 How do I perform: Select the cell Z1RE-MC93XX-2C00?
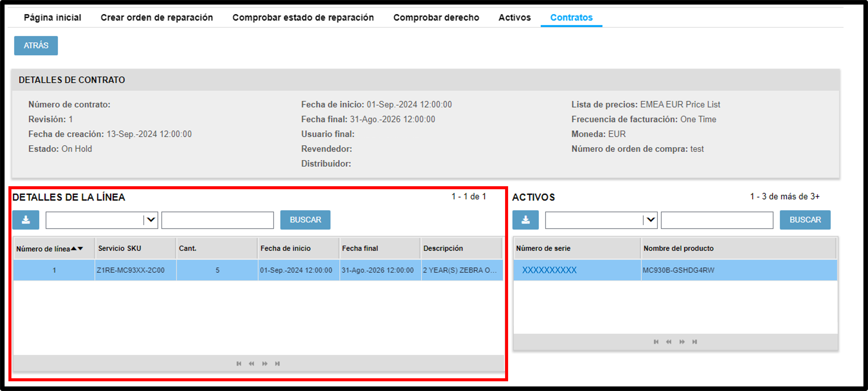click(x=135, y=270)
